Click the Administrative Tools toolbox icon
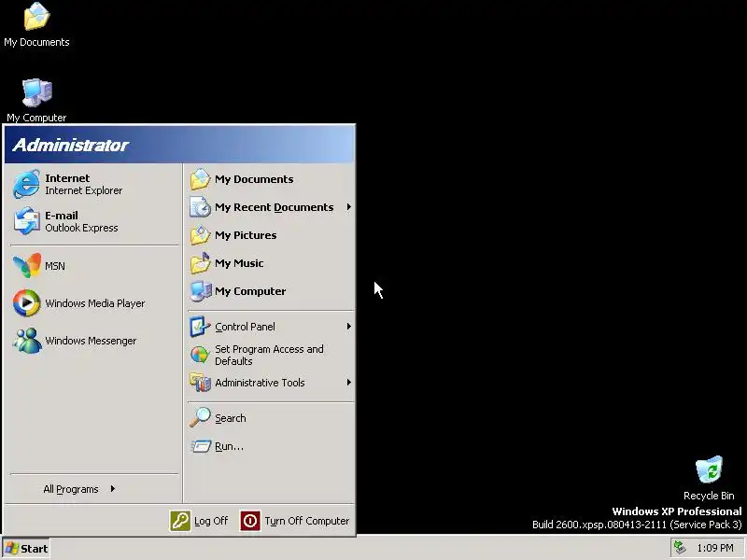The width and height of the screenshot is (747, 560). point(200,383)
